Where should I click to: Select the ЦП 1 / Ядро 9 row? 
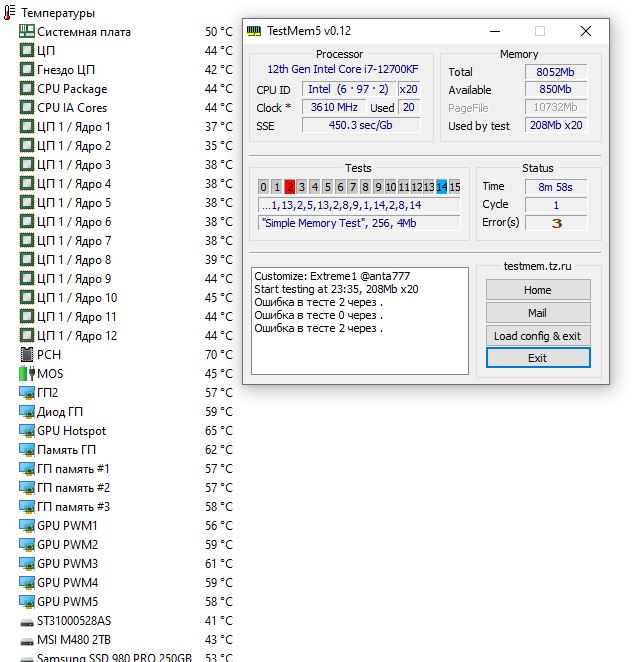126,279
